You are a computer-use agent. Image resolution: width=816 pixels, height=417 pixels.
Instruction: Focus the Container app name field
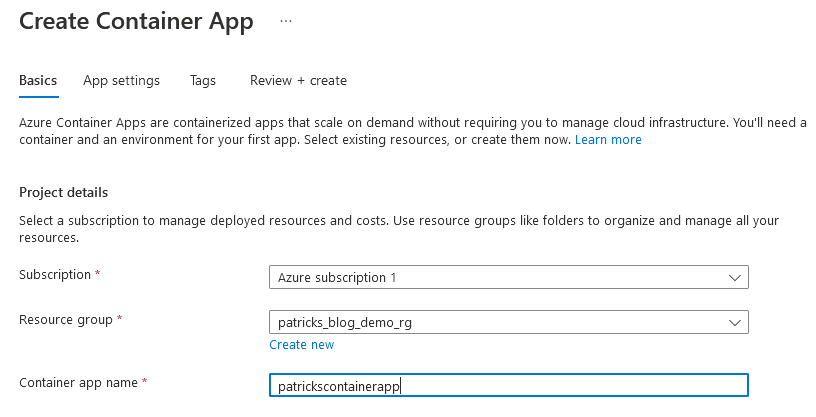pyautogui.click(x=508, y=386)
